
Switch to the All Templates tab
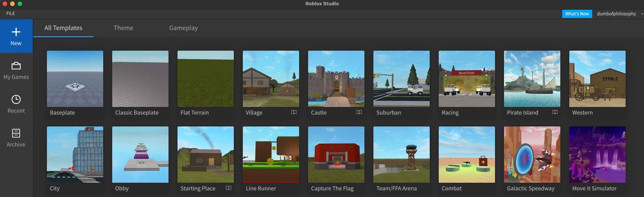coord(63,28)
